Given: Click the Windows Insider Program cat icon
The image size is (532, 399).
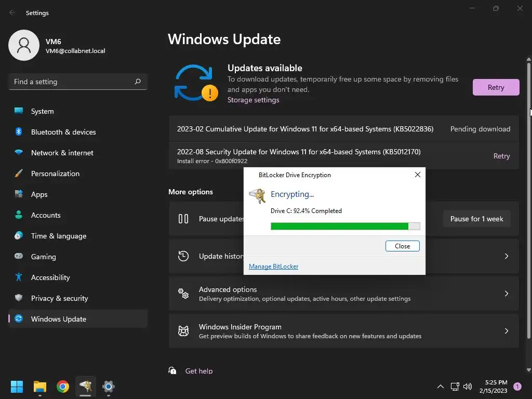Looking at the screenshot, I should click(183, 331).
